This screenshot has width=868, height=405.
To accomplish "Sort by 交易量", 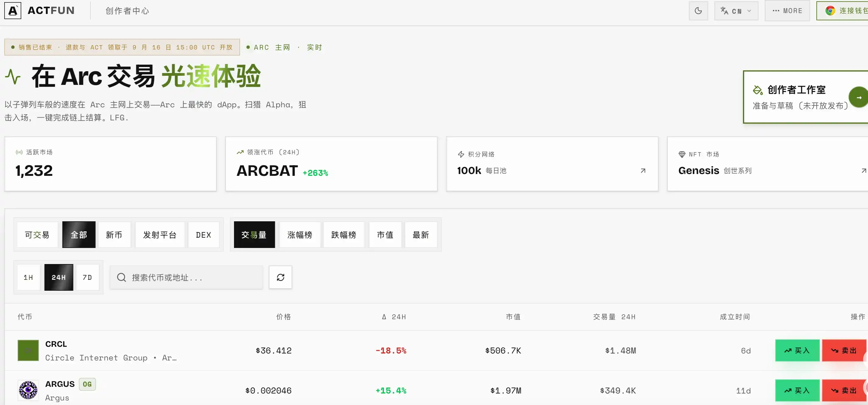I will tap(254, 235).
